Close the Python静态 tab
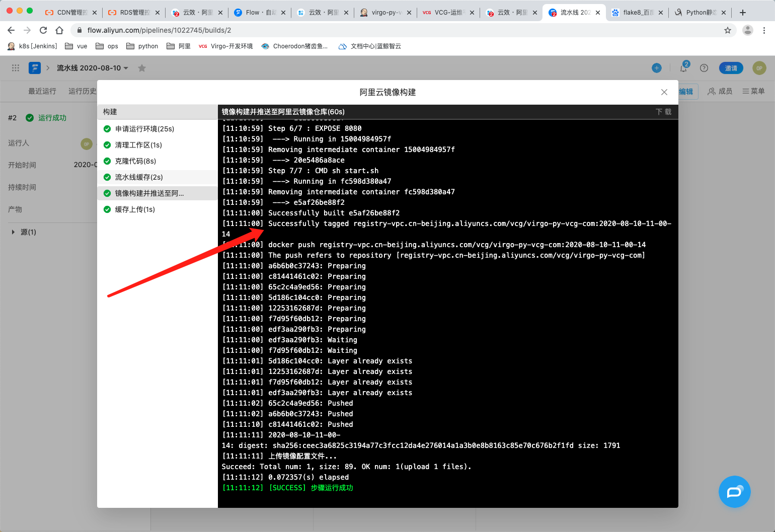This screenshot has width=775, height=532. click(724, 13)
